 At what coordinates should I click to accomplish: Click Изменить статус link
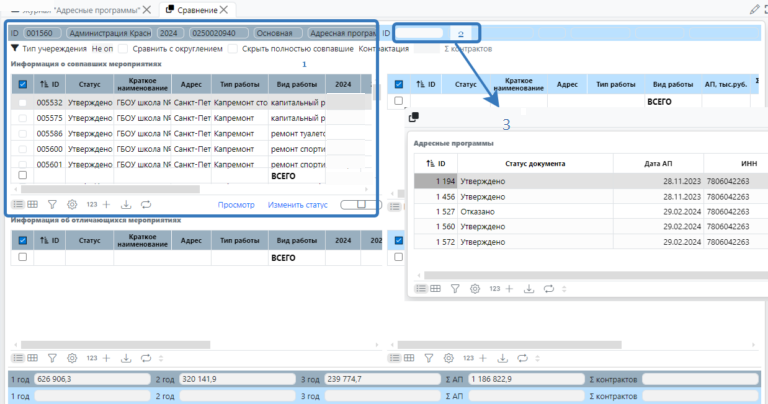(297, 205)
